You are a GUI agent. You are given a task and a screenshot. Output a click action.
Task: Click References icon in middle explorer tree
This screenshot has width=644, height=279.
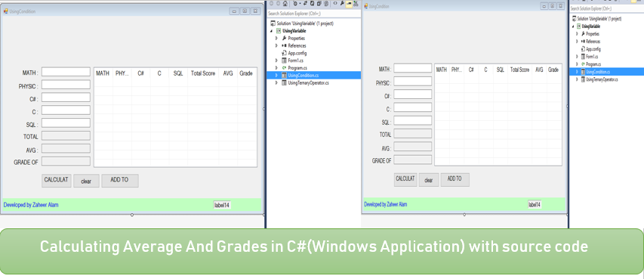pos(284,45)
